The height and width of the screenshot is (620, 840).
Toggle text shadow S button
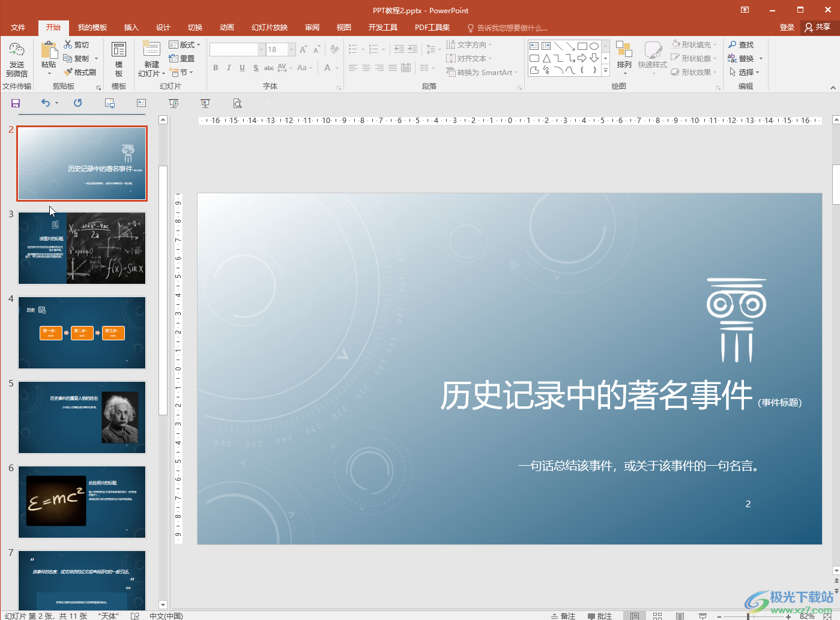tap(256, 68)
